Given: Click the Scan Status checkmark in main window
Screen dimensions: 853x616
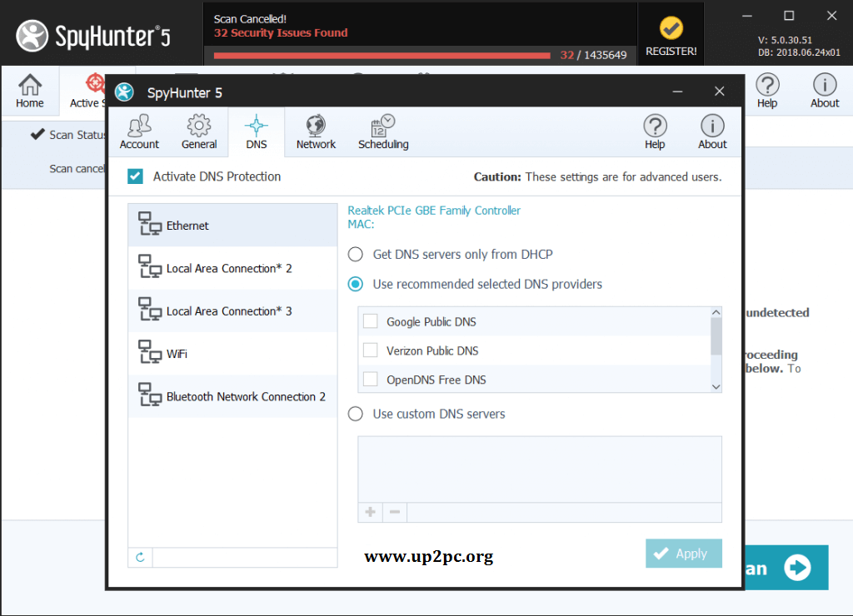Looking at the screenshot, I should (37, 134).
